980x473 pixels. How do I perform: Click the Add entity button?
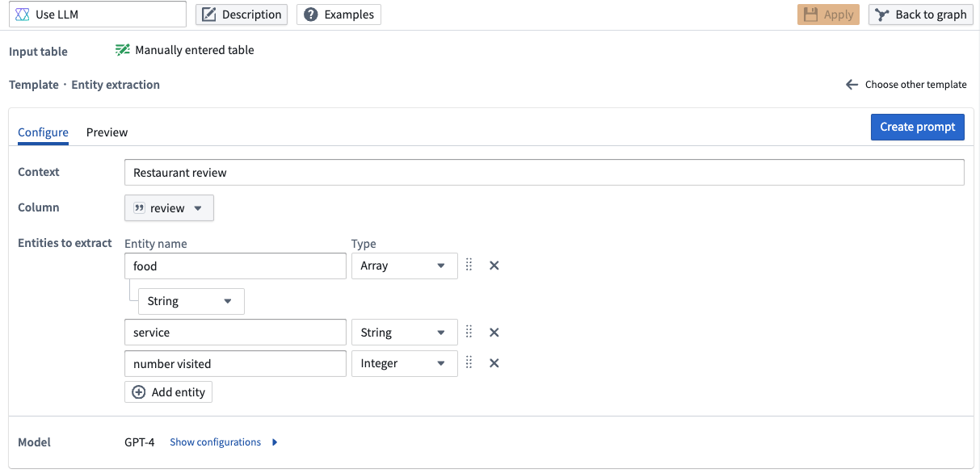pos(168,392)
